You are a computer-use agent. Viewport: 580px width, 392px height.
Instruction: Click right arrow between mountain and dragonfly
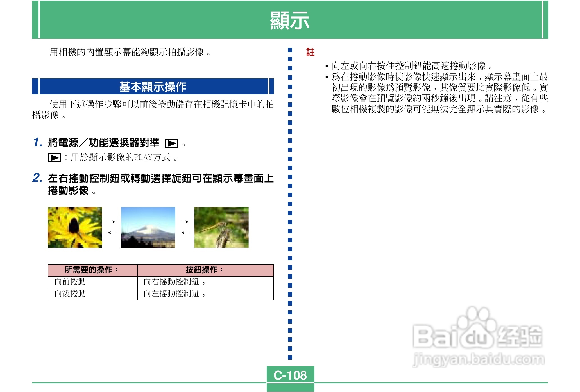[x=185, y=222]
